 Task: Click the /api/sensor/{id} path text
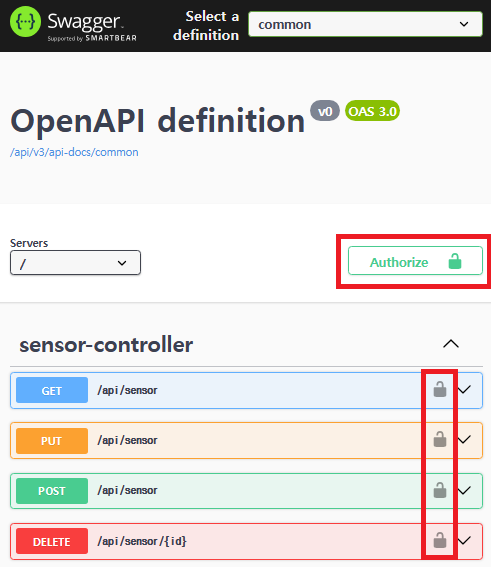point(142,541)
